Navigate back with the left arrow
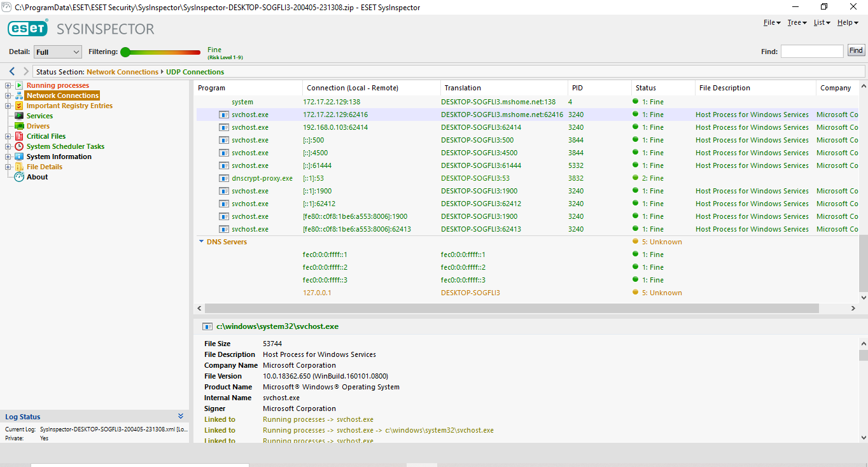868x467 pixels. [x=12, y=71]
